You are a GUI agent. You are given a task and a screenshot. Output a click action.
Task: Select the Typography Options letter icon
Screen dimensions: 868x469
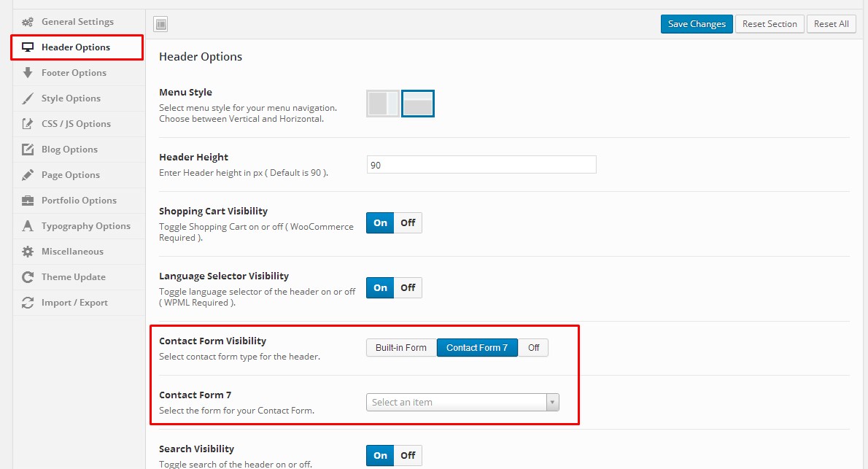tap(28, 226)
